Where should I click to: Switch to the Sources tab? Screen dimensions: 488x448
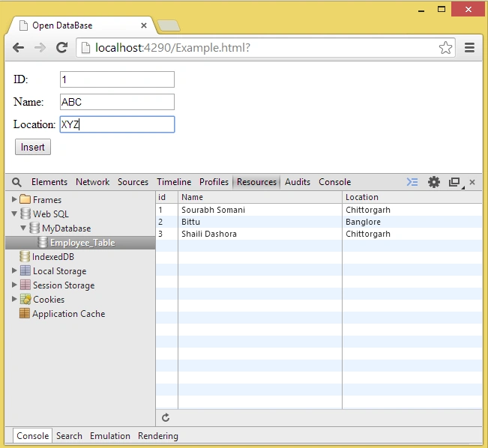133,182
